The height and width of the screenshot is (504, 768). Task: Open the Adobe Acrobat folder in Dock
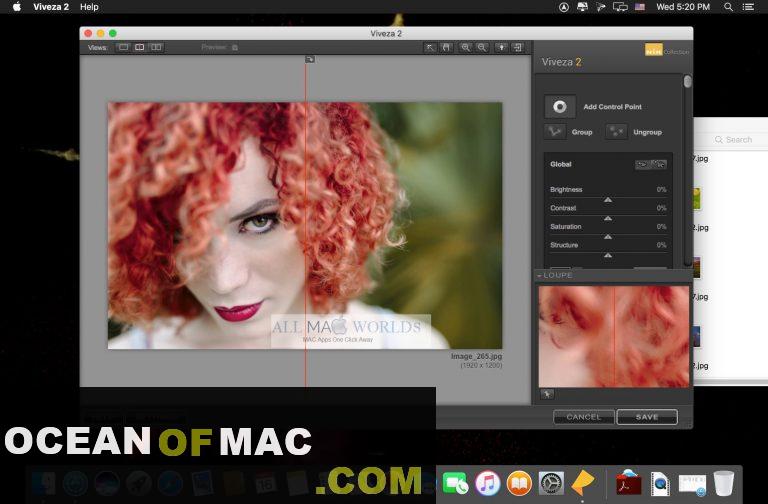[628, 483]
